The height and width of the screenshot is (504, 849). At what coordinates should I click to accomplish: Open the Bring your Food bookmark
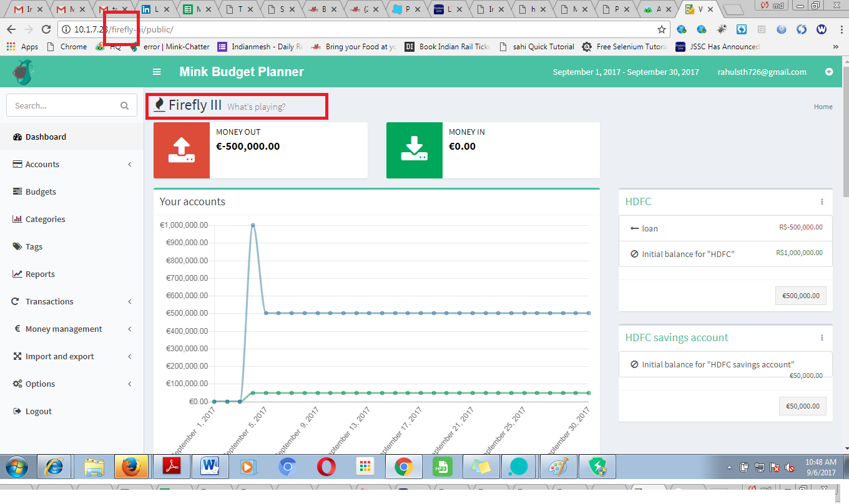tap(353, 47)
